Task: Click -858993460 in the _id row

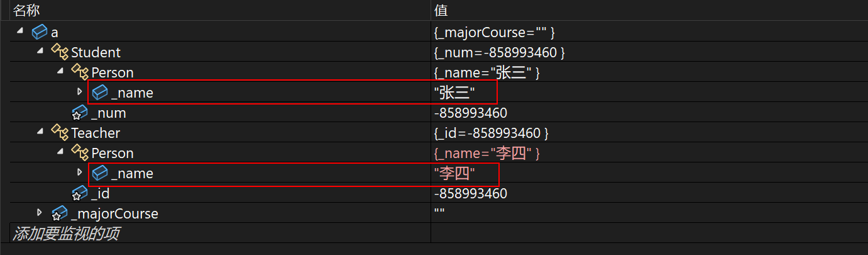Action: tap(470, 194)
